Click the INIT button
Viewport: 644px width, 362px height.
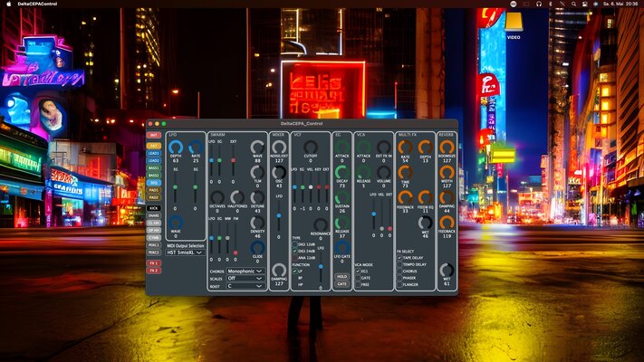tap(154, 135)
